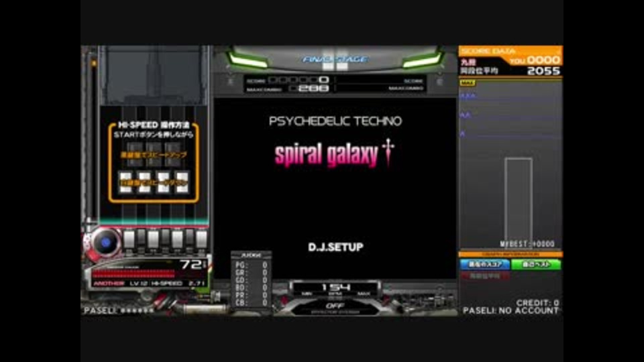
Task: Select the green personal best button
Action: (537, 265)
